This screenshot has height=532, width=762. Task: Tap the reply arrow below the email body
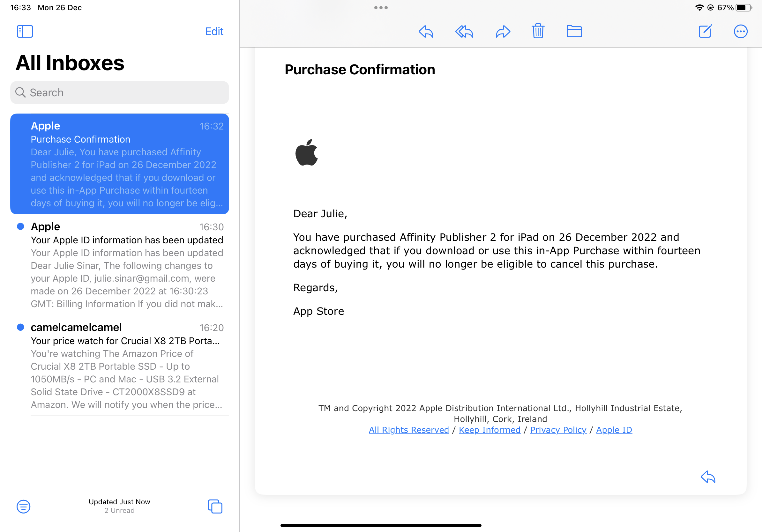click(x=708, y=477)
